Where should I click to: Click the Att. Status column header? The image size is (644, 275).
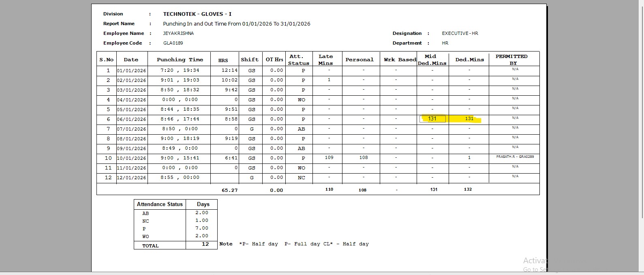298,60
